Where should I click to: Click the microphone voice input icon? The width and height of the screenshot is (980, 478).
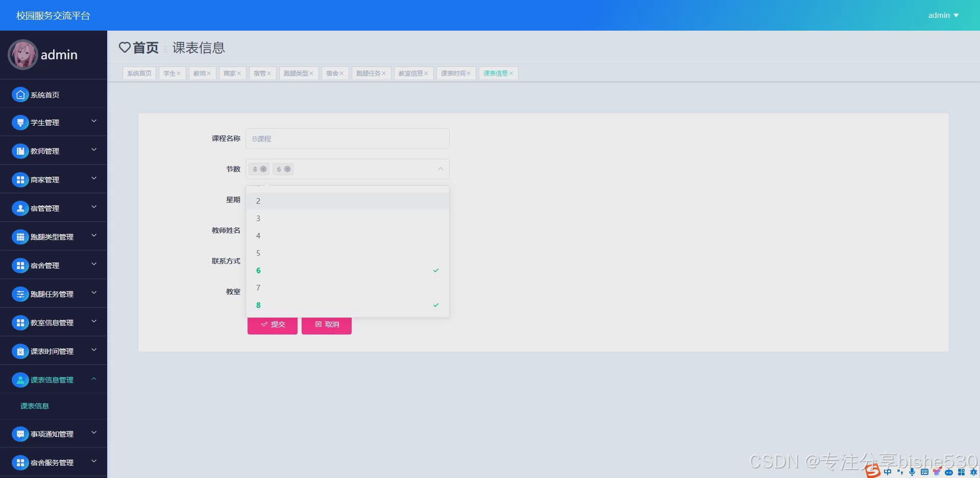tap(912, 472)
